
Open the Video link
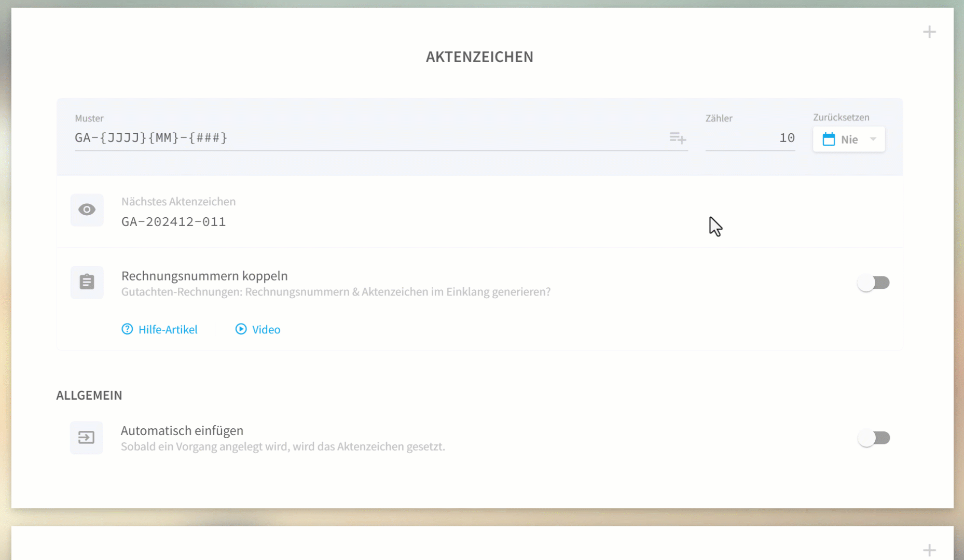click(258, 329)
